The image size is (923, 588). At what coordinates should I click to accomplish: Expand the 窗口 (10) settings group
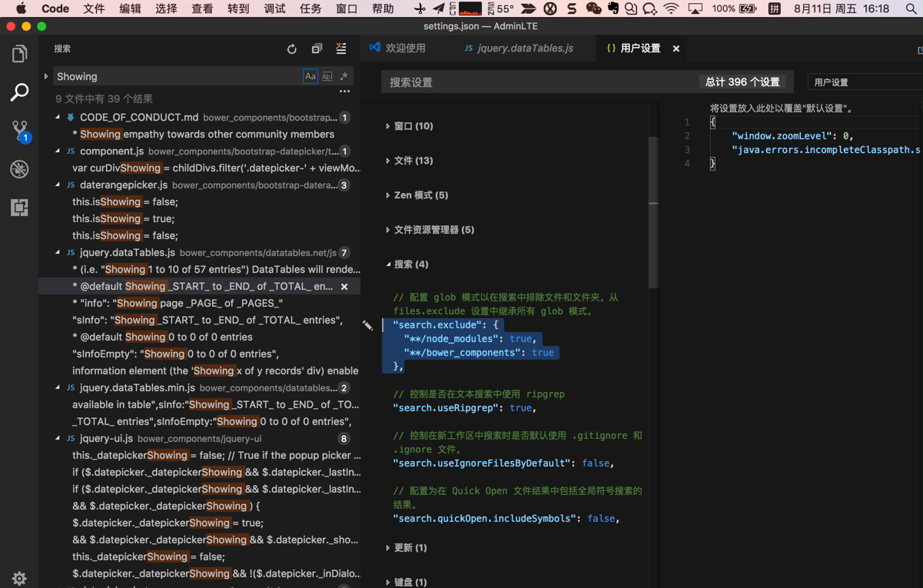413,126
